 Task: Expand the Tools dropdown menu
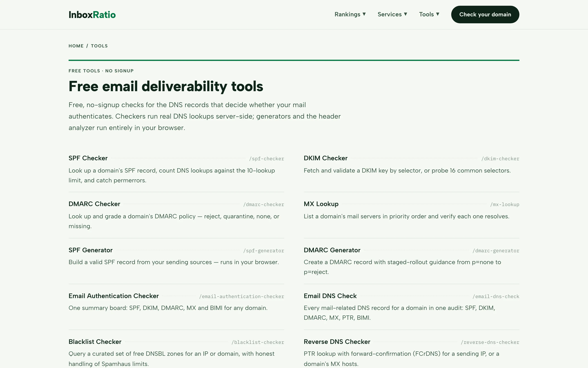[429, 14]
